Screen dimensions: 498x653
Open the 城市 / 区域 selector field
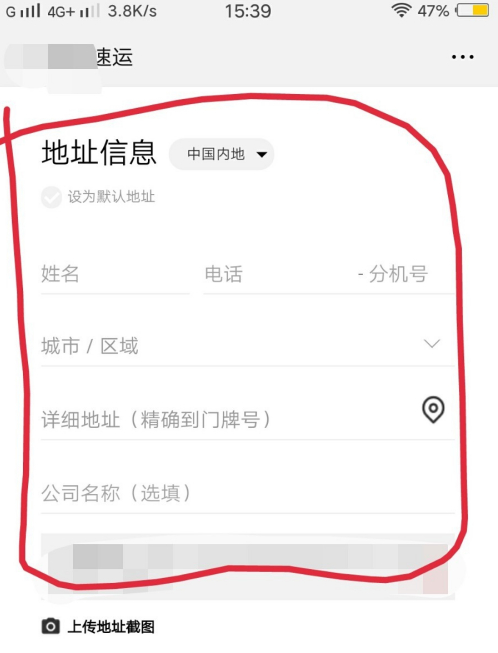[247, 346]
